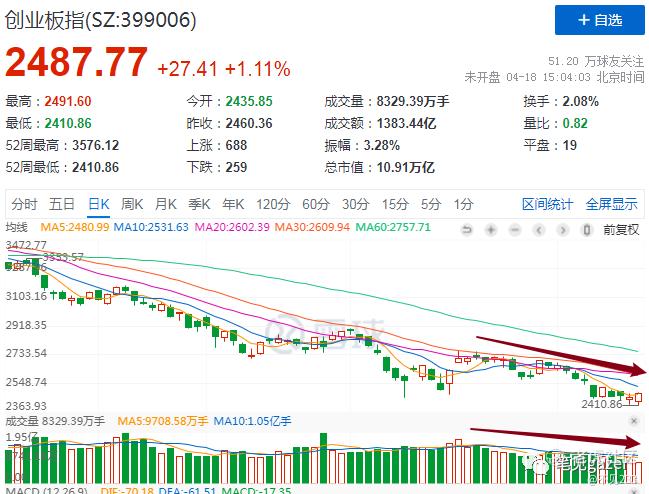
Task: Click the 创业板指(SZ:399006) title
Action: click(x=101, y=20)
